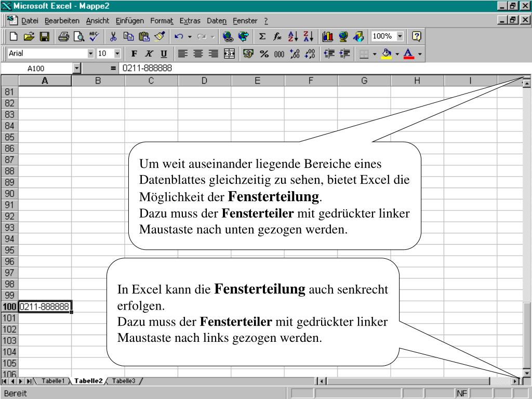Expand fill color dropdown arrow

(397, 54)
